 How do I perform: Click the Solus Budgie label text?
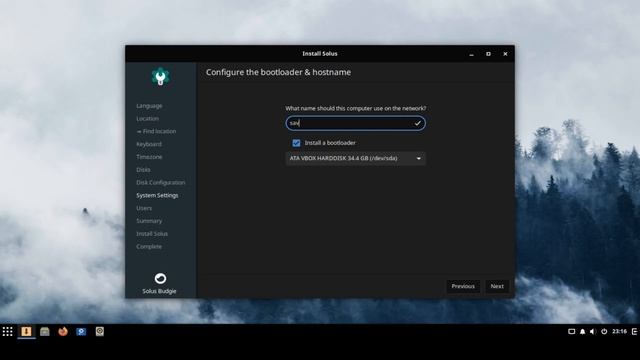click(x=159, y=291)
